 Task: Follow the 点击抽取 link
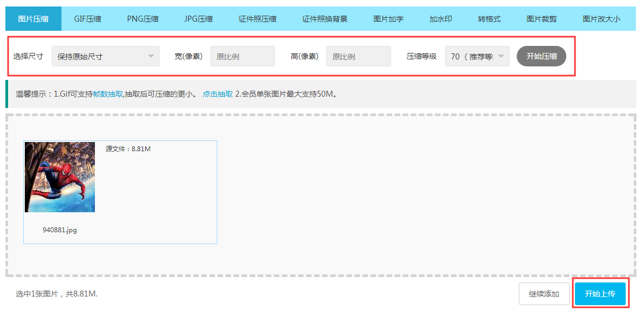(218, 94)
